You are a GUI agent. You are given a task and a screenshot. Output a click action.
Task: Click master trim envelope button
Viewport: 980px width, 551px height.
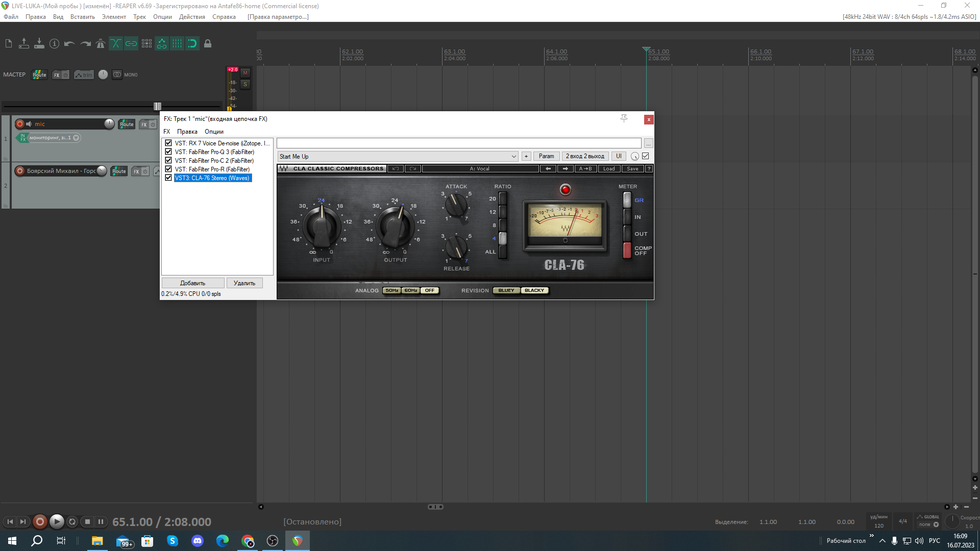[84, 75]
